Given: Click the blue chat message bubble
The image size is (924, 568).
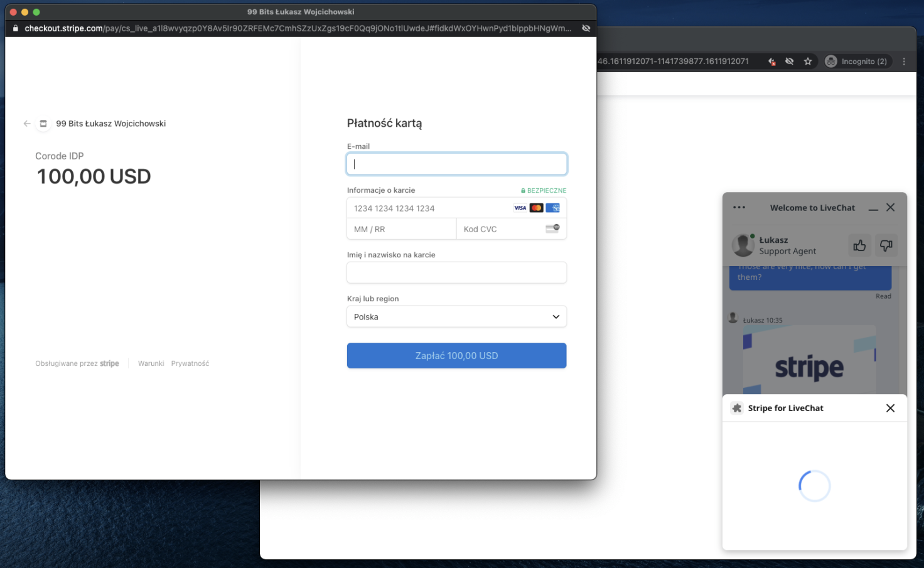Looking at the screenshot, I should tap(810, 278).
